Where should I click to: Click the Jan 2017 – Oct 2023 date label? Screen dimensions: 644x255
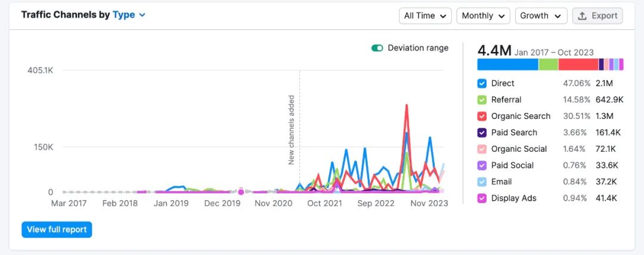(x=554, y=52)
